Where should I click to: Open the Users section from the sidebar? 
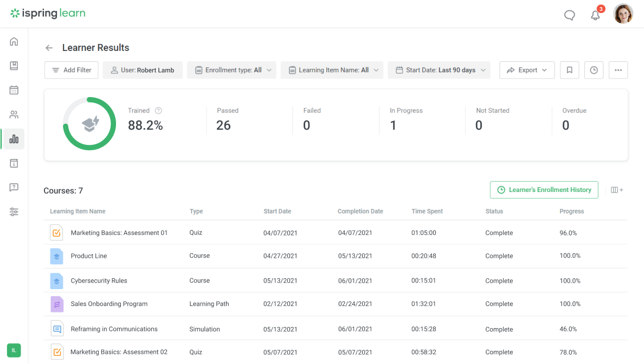coord(14,114)
